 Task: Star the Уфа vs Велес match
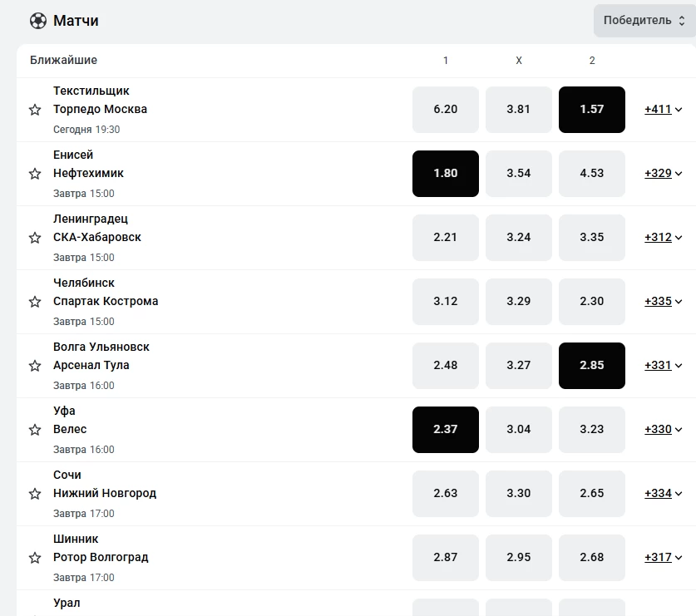pos(35,430)
